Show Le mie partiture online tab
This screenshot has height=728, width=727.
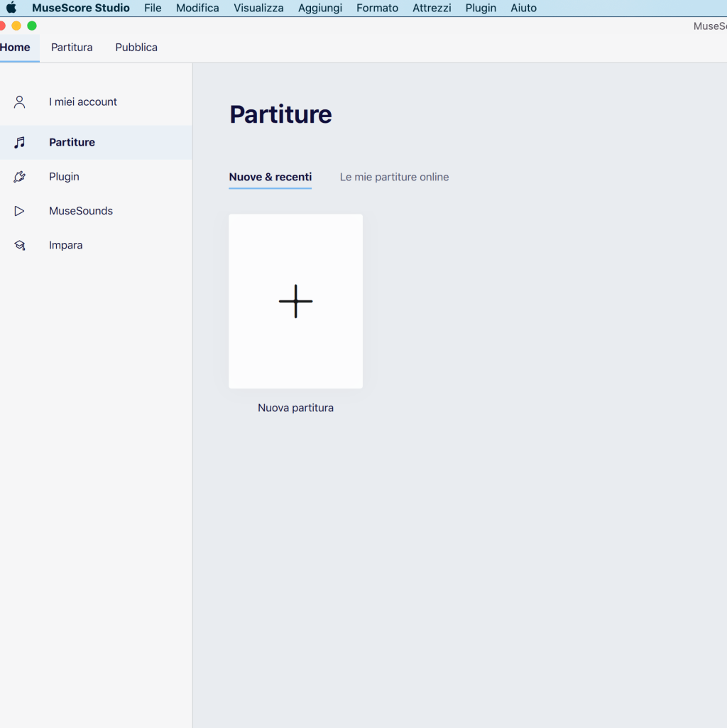[x=394, y=177]
